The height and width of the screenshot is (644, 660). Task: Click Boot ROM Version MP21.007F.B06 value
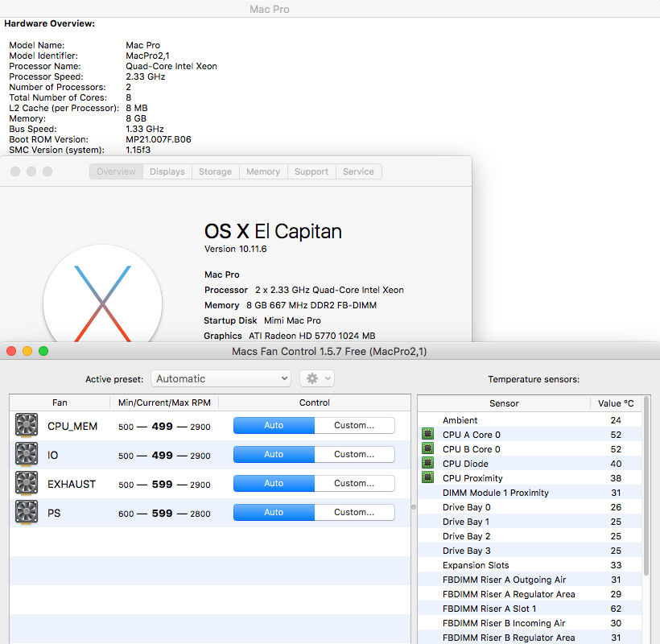coord(159,139)
